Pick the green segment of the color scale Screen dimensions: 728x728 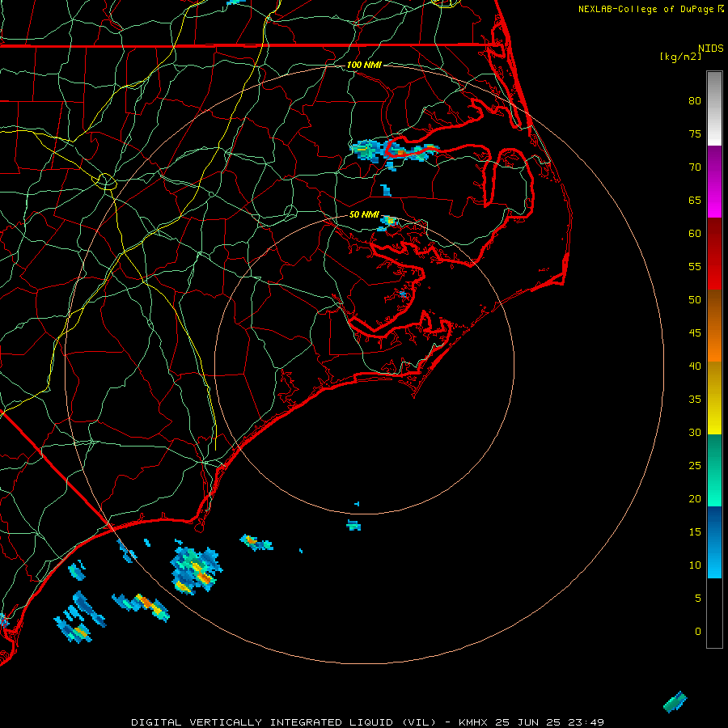tap(714, 470)
